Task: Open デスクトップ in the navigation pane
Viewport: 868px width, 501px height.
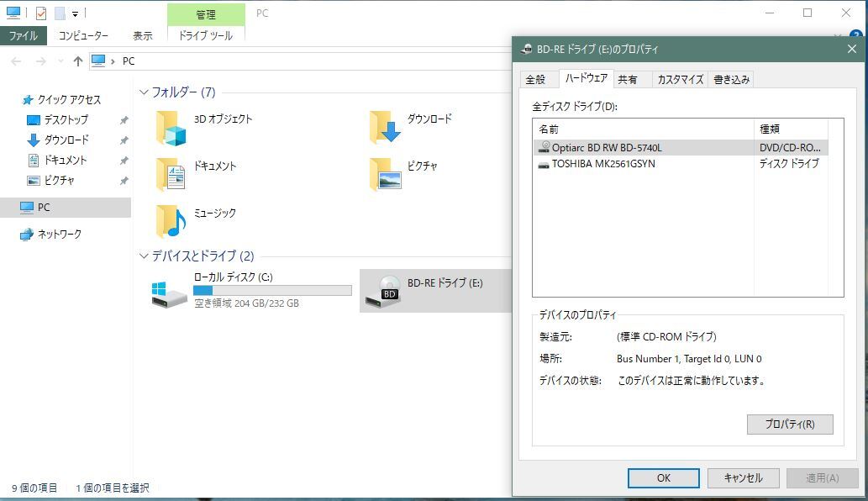Action: [x=66, y=119]
